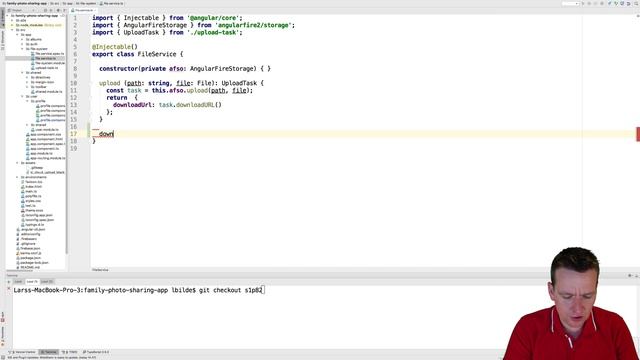This screenshot has height=360, width=640.
Task: Add a new terminal session with plus icon
Action: coord(9,282)
